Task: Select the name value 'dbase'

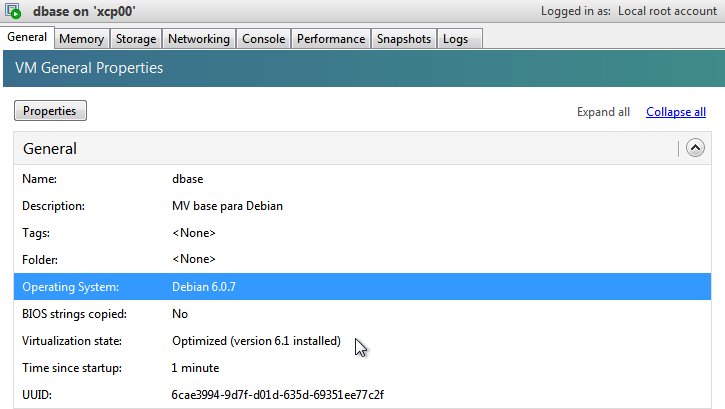Action: tap(187, 179)
